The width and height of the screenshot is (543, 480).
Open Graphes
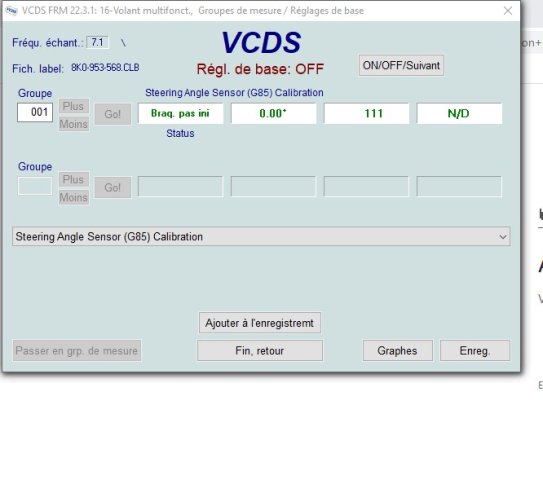click(x=398, y=351)
